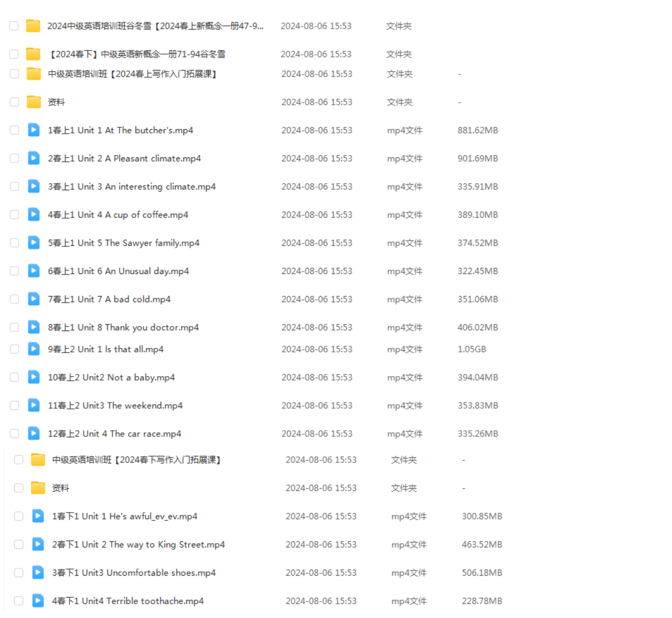
Task: Click the video icon for 4春下1 Unit4 Terrible toothache.mp4
Action: [38, 601]
